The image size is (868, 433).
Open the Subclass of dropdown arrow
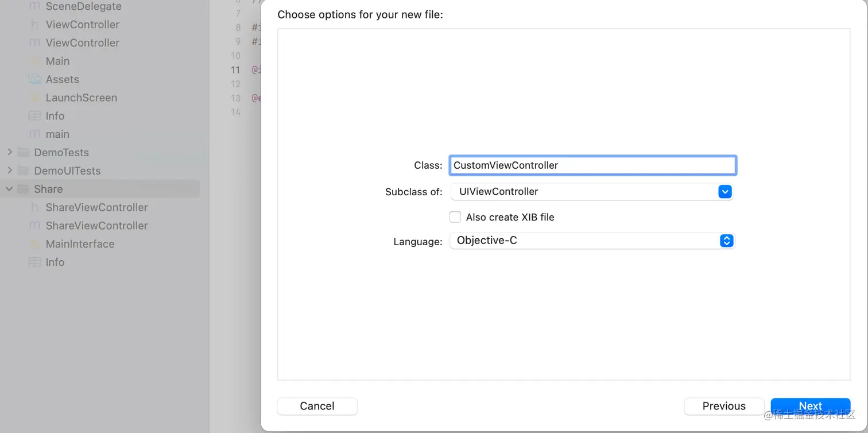[x=725, y=192]
